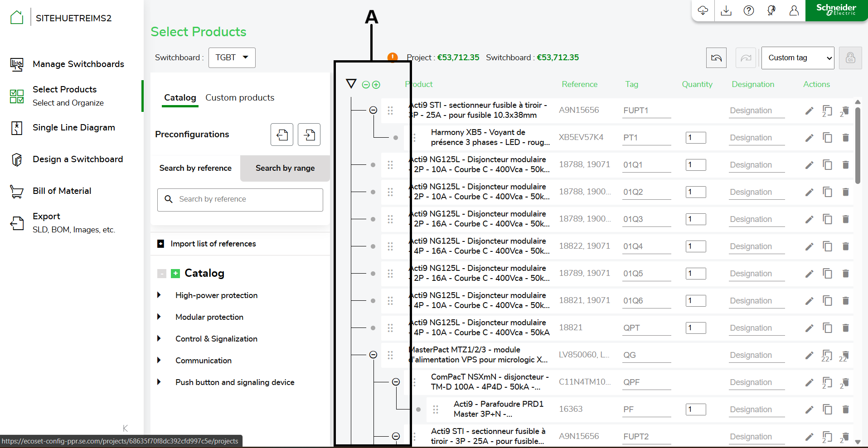Edit quantity field for PT1 row
Image resolution: width=868 pixels, height=448 pixels.
click(x=696, y=138)
